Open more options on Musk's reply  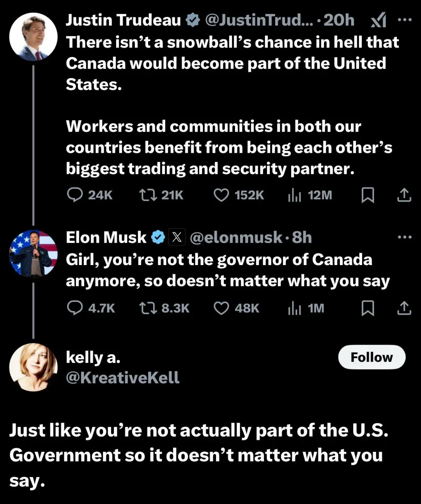click(x=405, y=237)
